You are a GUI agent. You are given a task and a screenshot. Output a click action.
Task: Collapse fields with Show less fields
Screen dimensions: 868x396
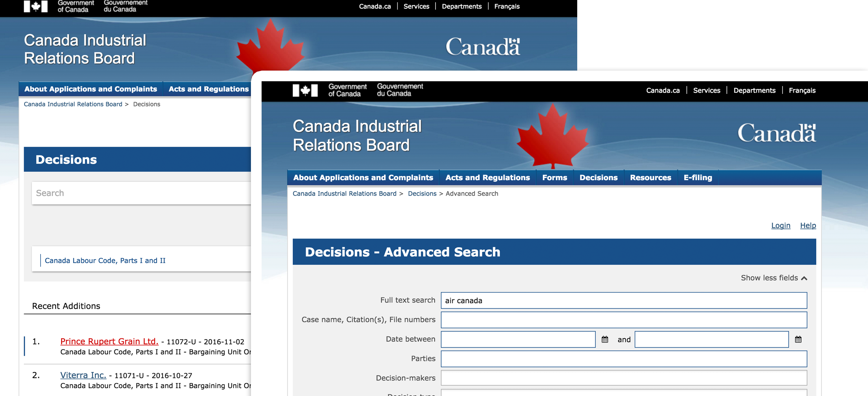click(774, 278)
